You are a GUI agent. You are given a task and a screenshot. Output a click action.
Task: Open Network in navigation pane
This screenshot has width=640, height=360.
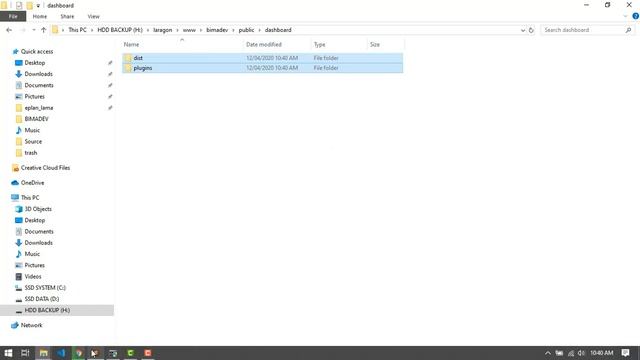pos(31,325)
